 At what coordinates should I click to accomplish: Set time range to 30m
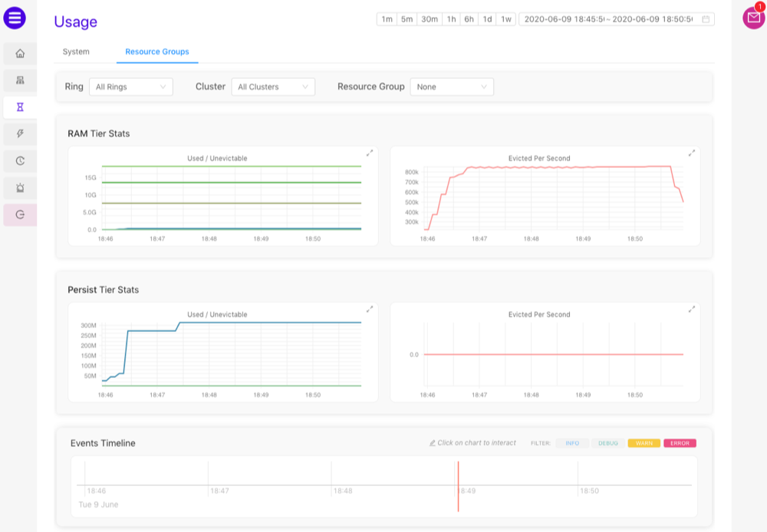click(x=430, y=19)
